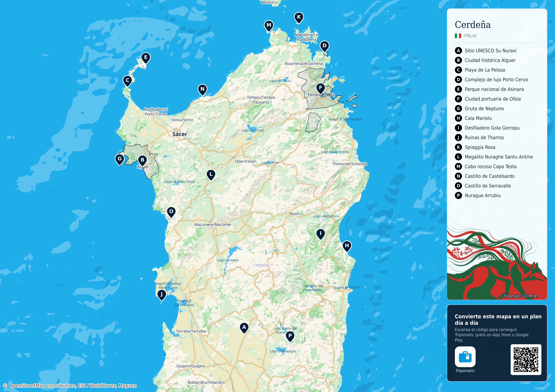Click the '© Tripomatic · CC BY 4.0' credit
This screenshot has width=555, height=392.
(519, 296)
